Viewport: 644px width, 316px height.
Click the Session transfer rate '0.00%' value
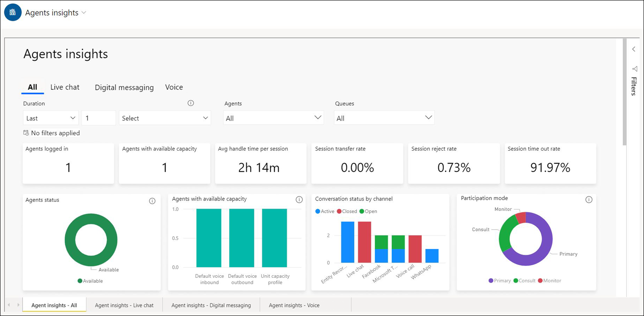(357, 168)
